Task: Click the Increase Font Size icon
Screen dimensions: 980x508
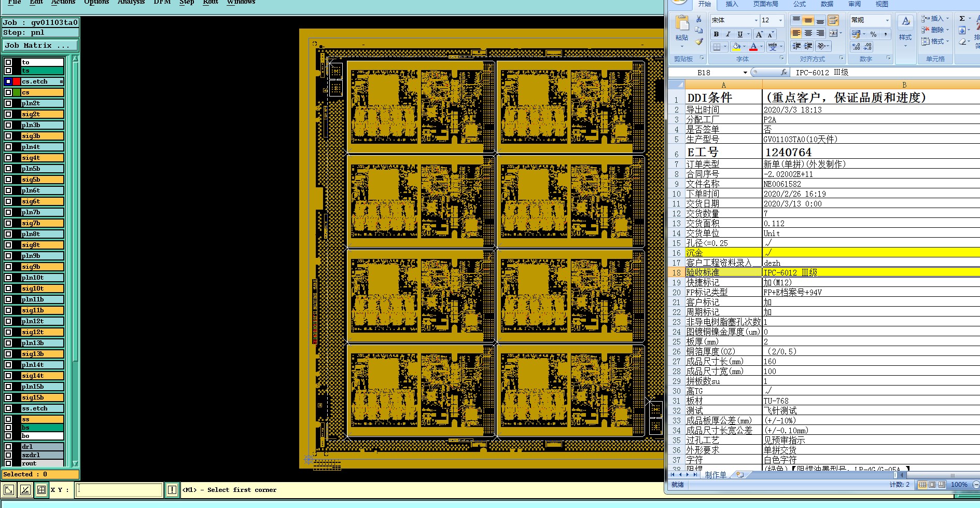Action: pyautogui.click(x=759, y=34)
